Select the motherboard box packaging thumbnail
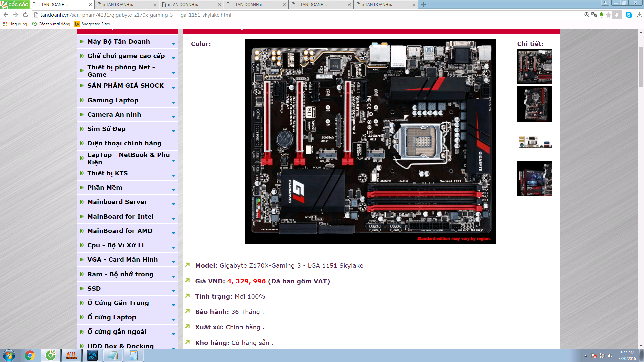 point(535,178)
